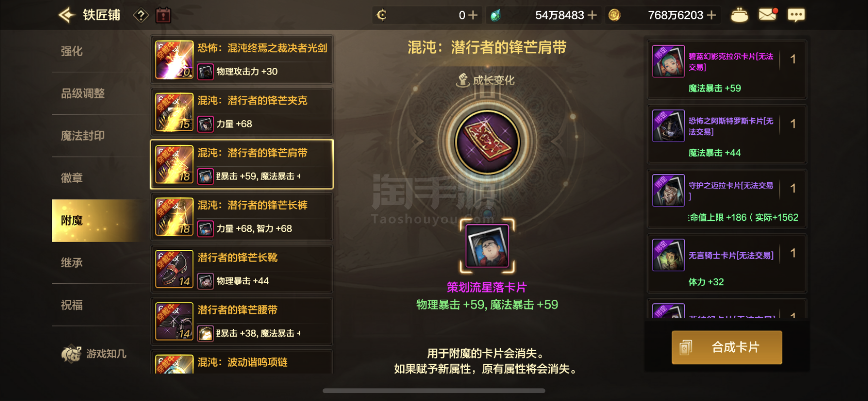Click the 策划流星落卡片 card slot
The height and width of the screenshot is (401, 868).
[487, 246]
